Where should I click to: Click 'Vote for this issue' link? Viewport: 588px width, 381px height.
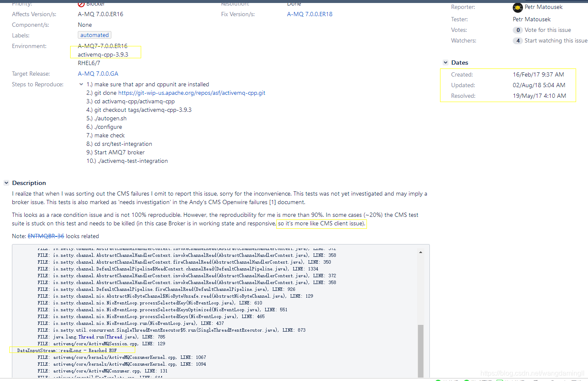click(x=548, y=30)
